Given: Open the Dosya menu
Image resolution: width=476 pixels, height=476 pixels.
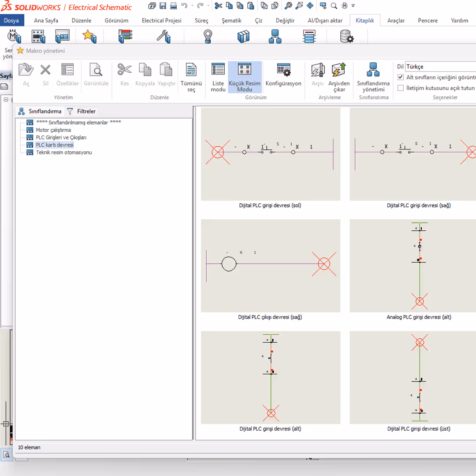Looking at the screenshot, I should (11, 20).
